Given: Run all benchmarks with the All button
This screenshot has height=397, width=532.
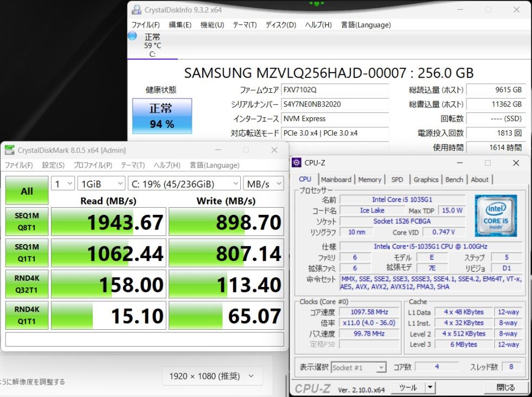Looking at the screenshot, I should 27,191.
